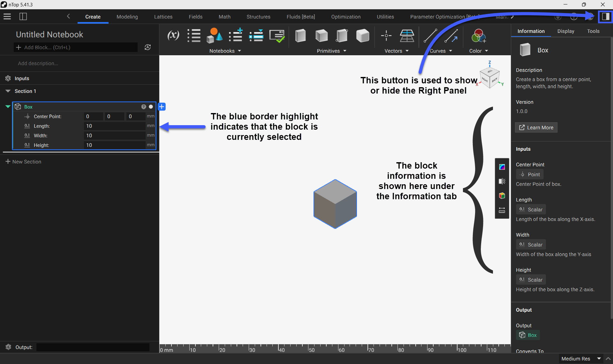Screen dimensions: 613x364
Task: Select the Point vector icon
Action: (x=386, y=35)
